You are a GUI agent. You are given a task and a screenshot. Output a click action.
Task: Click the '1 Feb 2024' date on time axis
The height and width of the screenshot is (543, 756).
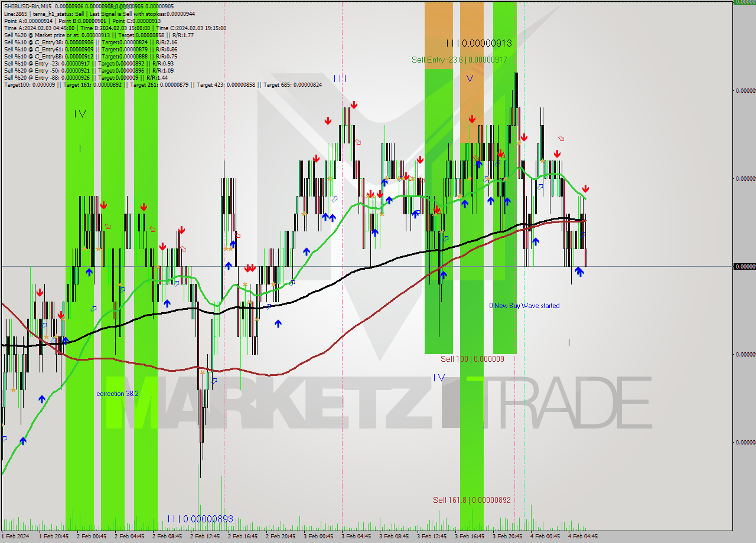click(15, 537)
